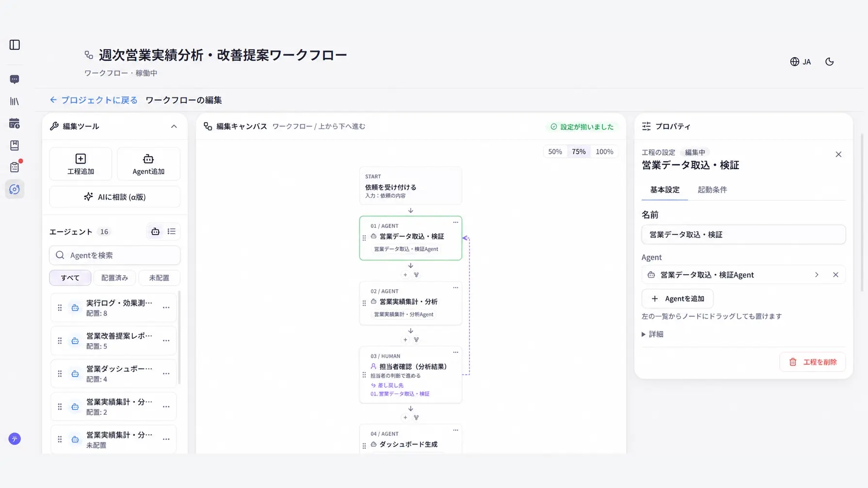Set canvas zoom to 100%
The height and width of the screenshot is (488, 868).
click(x=604, y=152)
